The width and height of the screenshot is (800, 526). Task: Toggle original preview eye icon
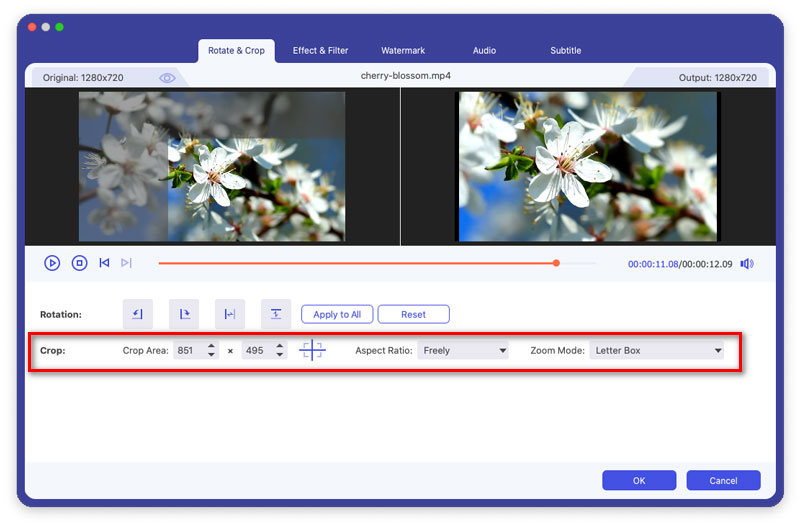coord(167,78)
